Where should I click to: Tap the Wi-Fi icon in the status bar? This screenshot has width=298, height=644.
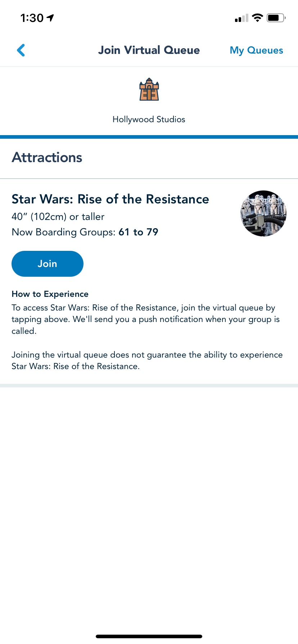click(x=257, y=18)
